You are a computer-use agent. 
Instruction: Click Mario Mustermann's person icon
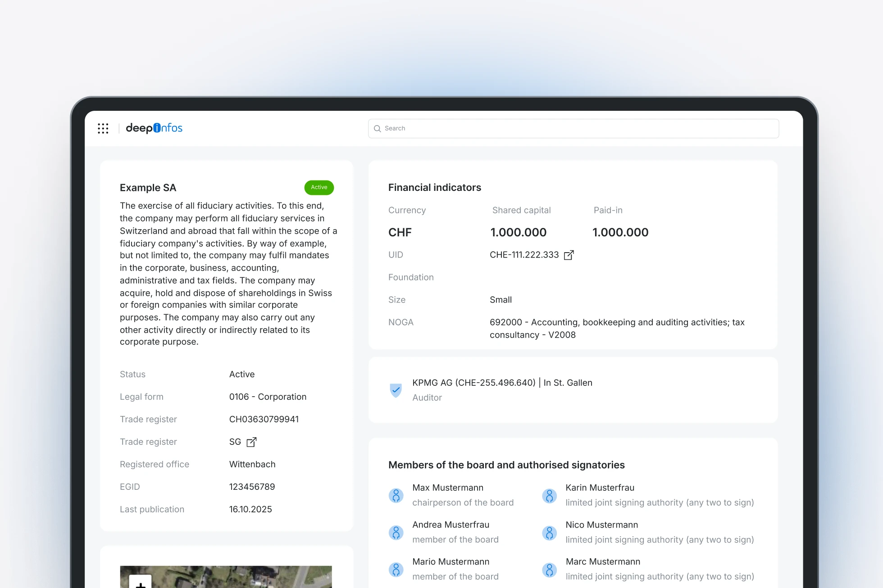pos(396,570)
